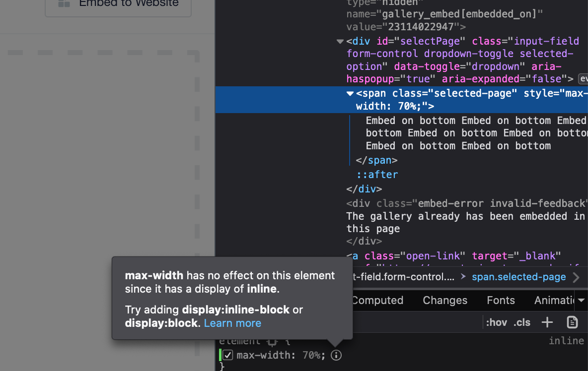Click the print media simulation page icon
The height and width of the screenshot is (371, 588).
coord(572,322)
